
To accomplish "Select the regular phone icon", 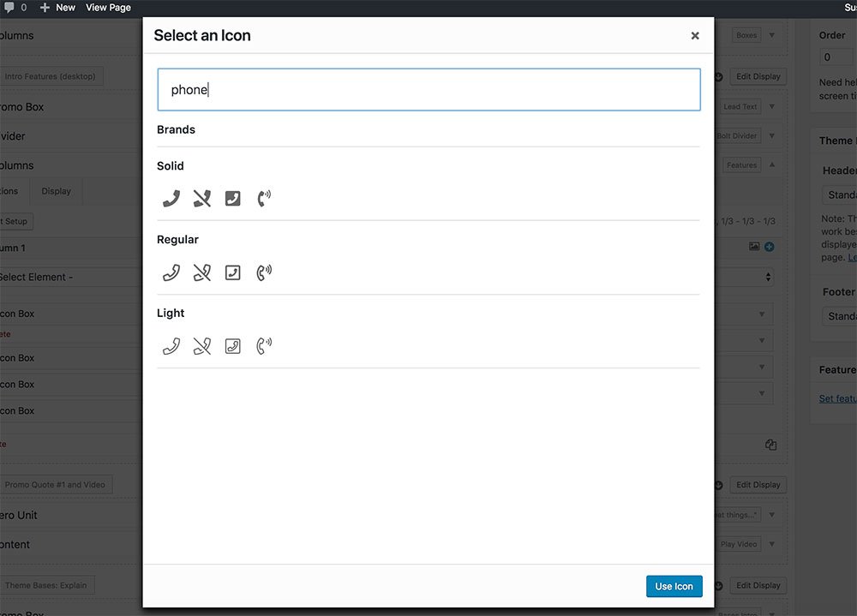I will pyautogui.click(x=171, y=272).
